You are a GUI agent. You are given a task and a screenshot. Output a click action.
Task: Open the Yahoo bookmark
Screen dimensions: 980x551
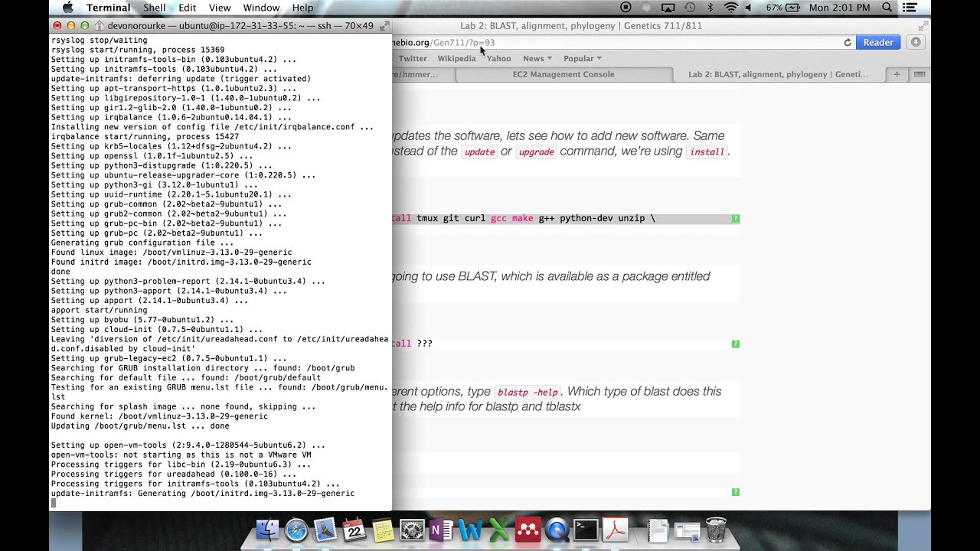tap(498, 58)
